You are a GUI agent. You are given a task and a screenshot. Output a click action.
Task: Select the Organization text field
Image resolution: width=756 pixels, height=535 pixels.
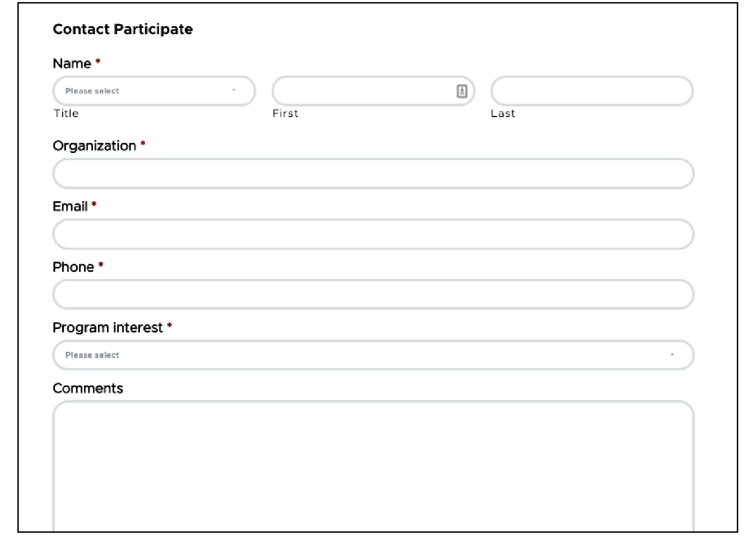click(x=374, y=174)
